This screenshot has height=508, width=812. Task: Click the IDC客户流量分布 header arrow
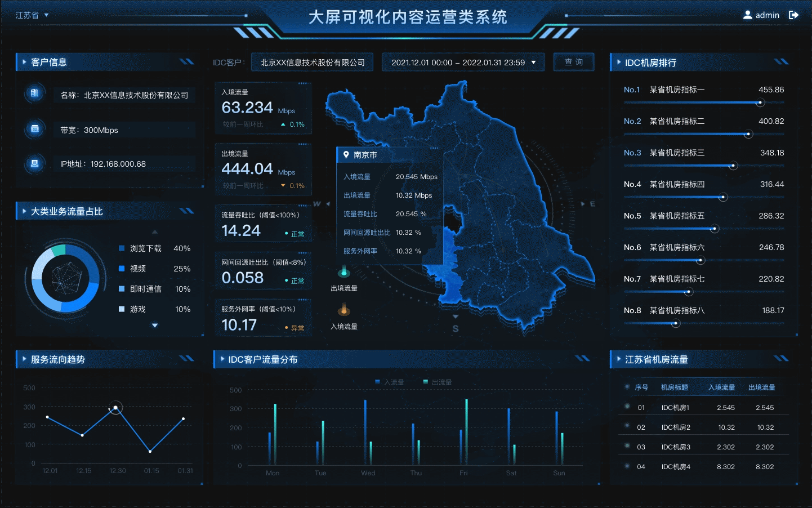pos(222,359)
